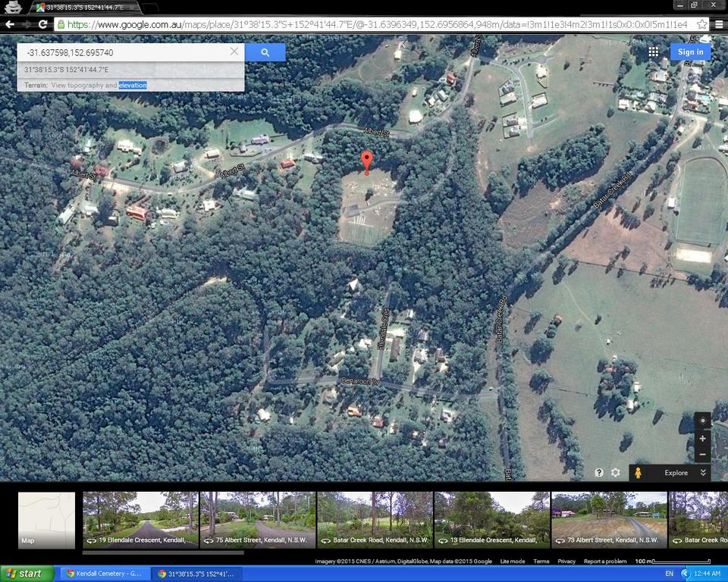Open 75 Albert Street street view photo

point(257,520)
